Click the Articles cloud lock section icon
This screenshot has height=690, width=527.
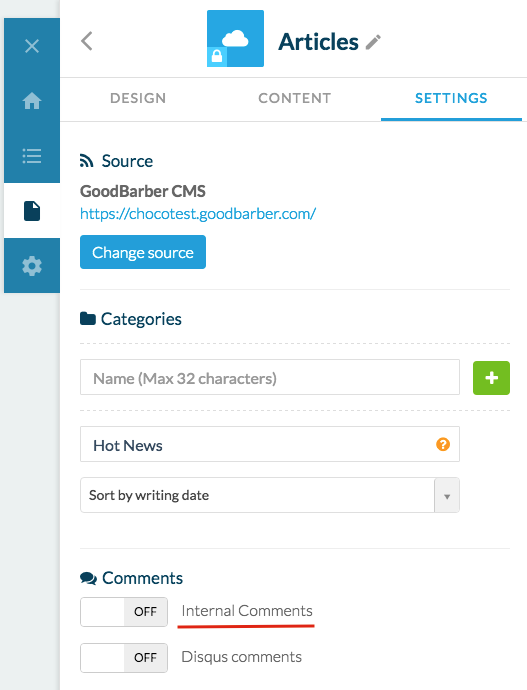click(235, 39)
